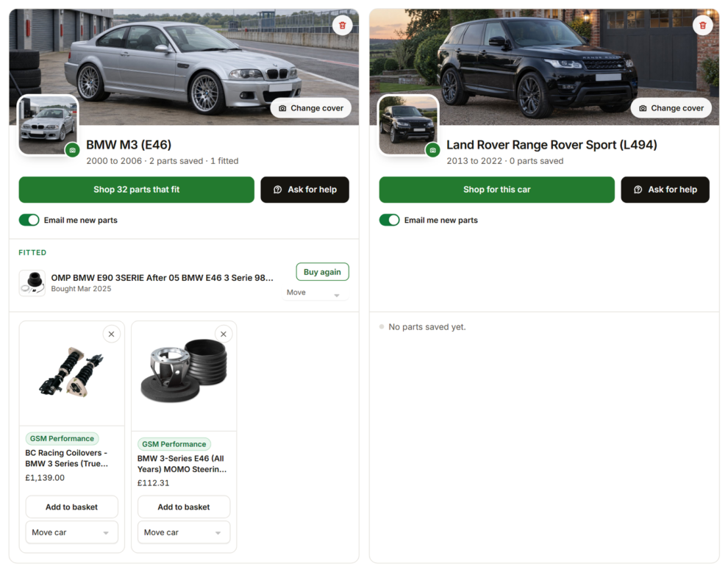Click 'No parts saved yet.' message

tap(427, 327)
